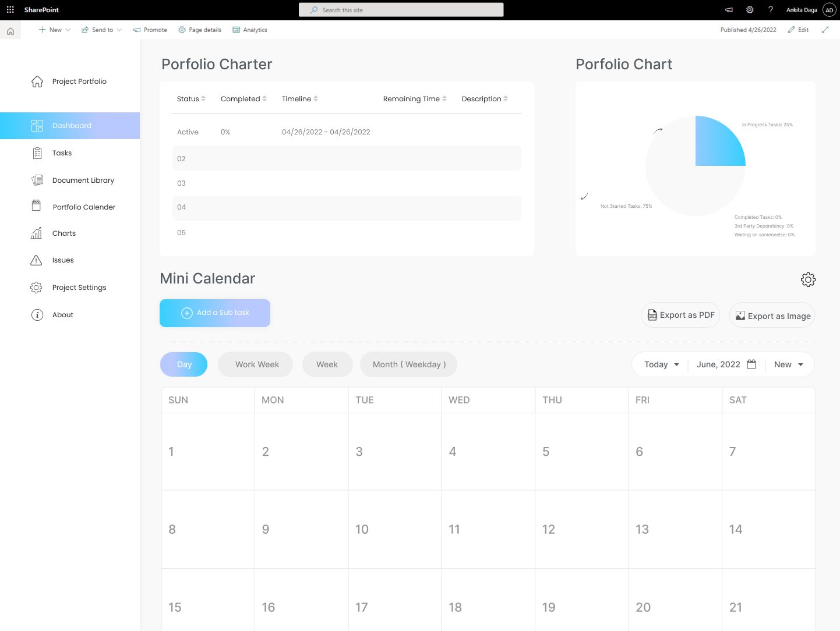
Task: Export calendar as PDF
Action: click(680, 315)
